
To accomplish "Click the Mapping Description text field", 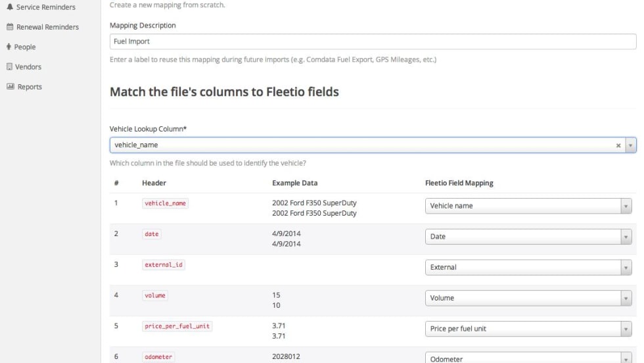I will coord(373,41).
